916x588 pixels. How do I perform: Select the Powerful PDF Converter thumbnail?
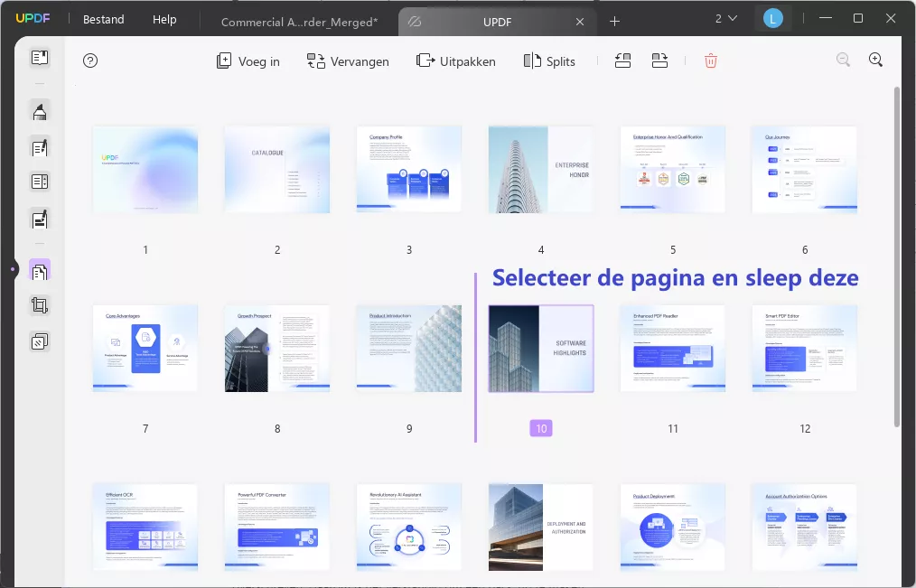[277, 527]
